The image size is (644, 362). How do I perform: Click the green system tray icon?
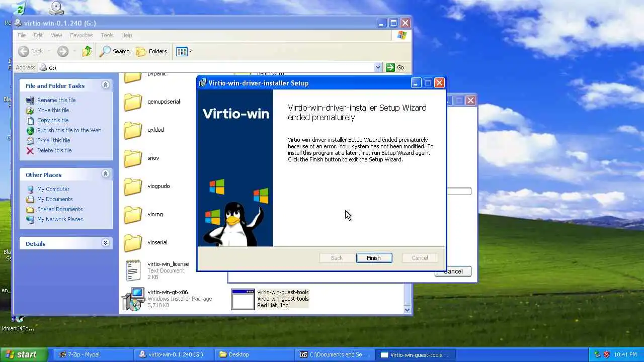tap(597, 354)
